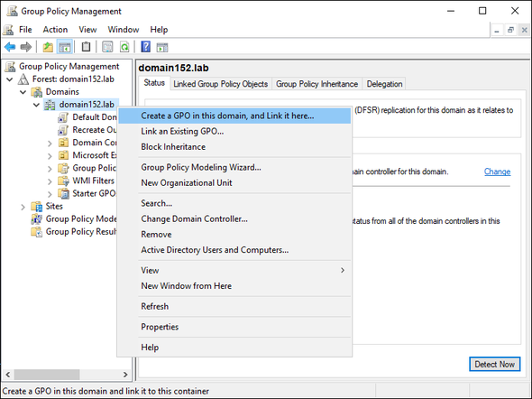Switch to the Delegation tab
Image resolution: width=532 pixels, height=399 pixels.
pos(384,84)
